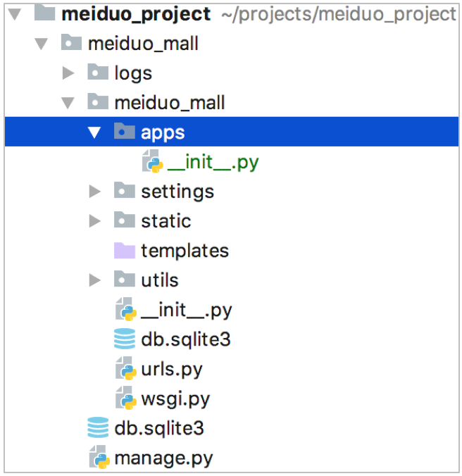Collapse the apps folder arrow

pos(95,132)
